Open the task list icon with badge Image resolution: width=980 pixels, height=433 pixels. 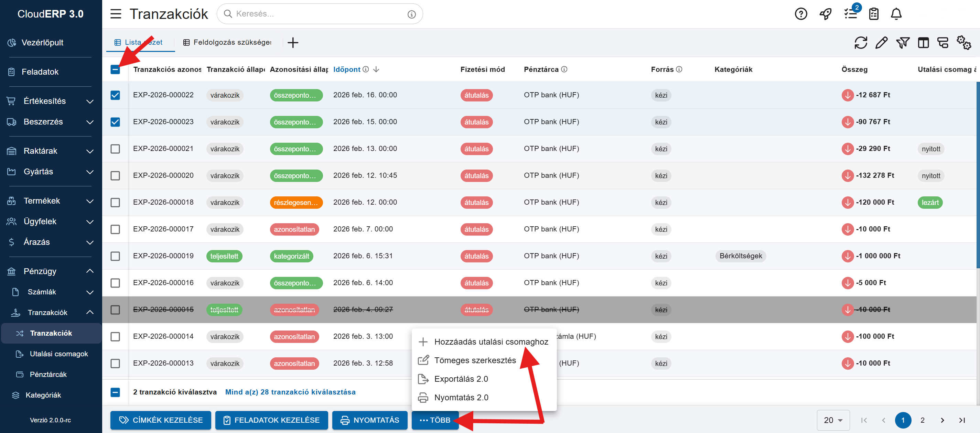pos(850,14)
